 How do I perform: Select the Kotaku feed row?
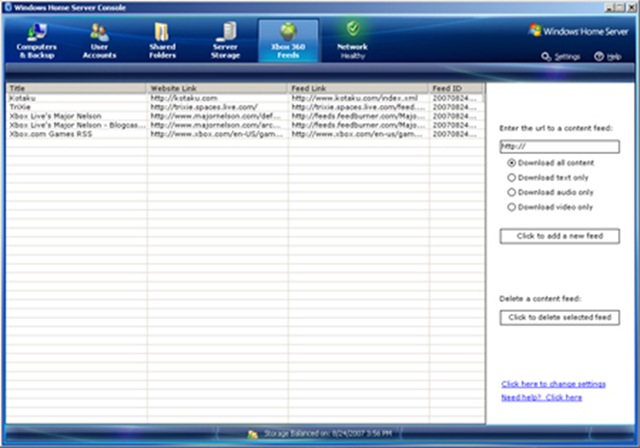[x=245, y=98]
